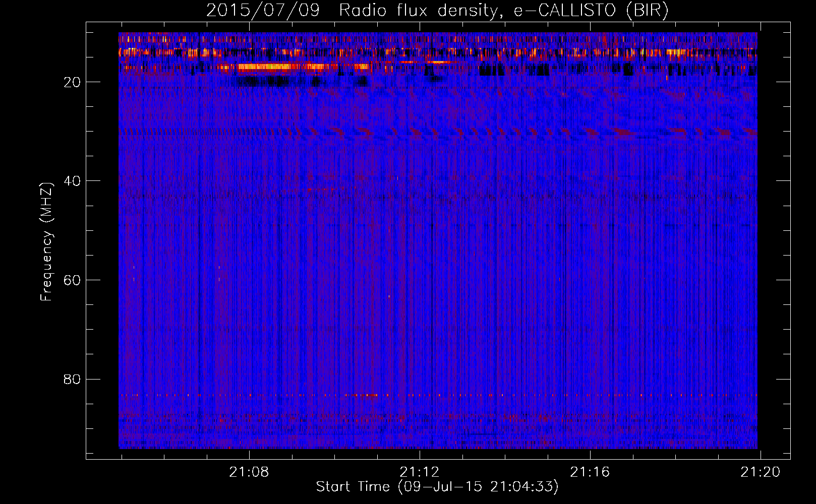The width and height of the screenshot is (816, 504).
Task: Click the 21:12 time tick label
Action: pyautogui.click(x=420, y=472)
